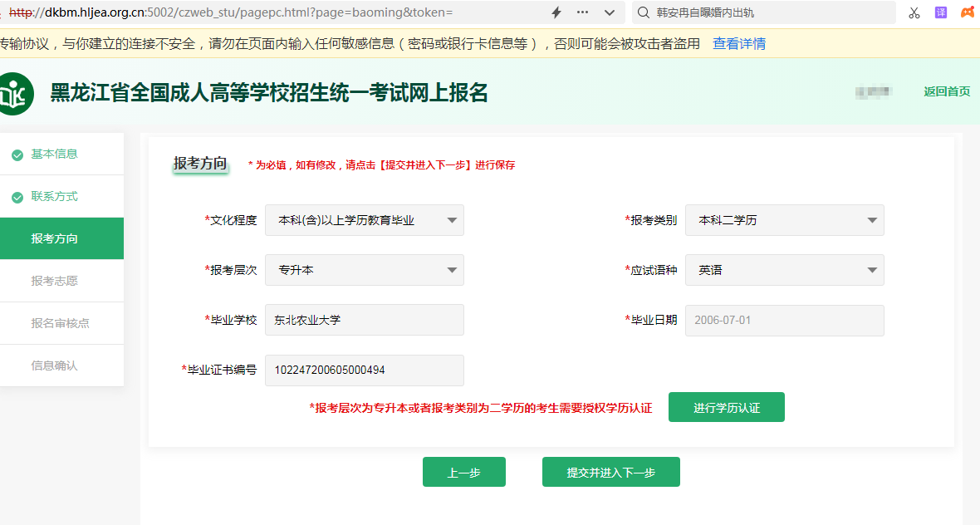Click the 毕业证书编号 input field

tap(364, 370)
